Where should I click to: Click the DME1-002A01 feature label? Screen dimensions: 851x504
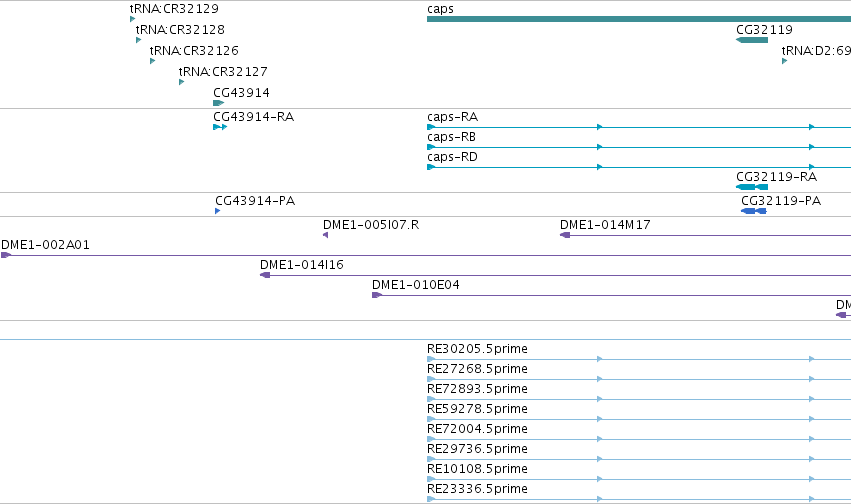tap(46, 245)
